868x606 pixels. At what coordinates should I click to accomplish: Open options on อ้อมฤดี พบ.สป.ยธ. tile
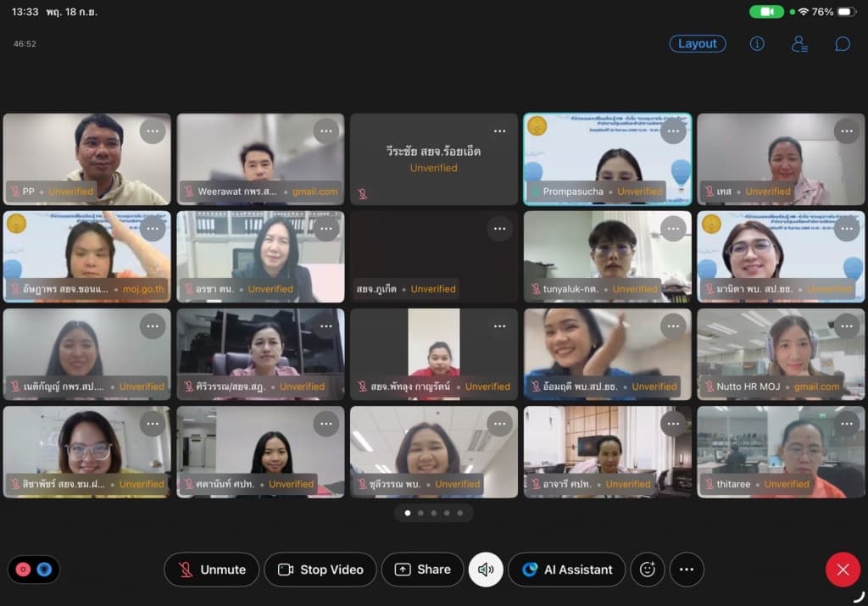[673, 326]
